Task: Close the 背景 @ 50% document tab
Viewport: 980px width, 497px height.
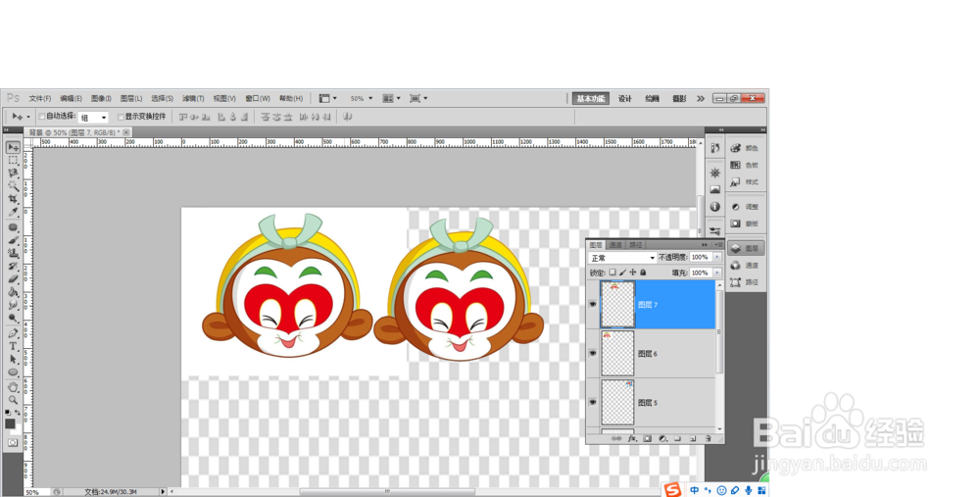Action: (126, 132)
